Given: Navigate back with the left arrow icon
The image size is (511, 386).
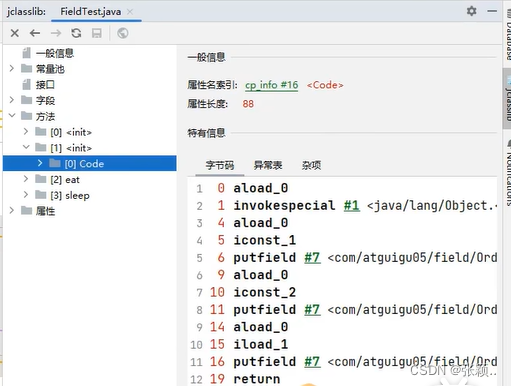Looking at the screenshot, I should coord(35,33).
